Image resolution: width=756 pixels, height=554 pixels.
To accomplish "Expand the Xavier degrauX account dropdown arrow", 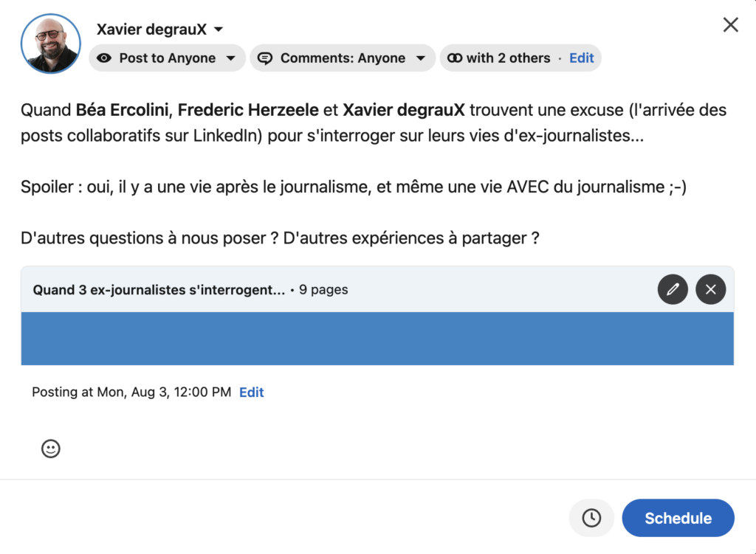I will (x=219, y=30).
